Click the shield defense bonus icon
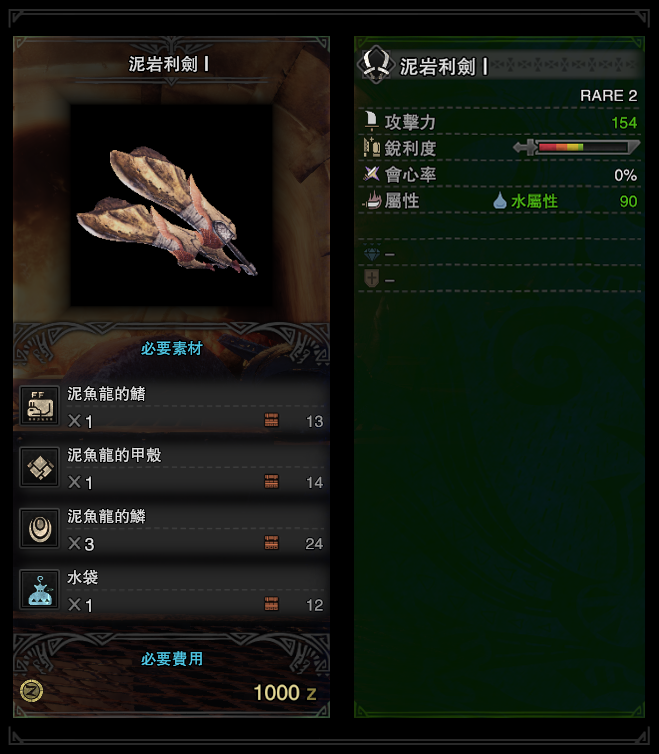The height and width of the screenshot is (754, 659). coord(371,278)
